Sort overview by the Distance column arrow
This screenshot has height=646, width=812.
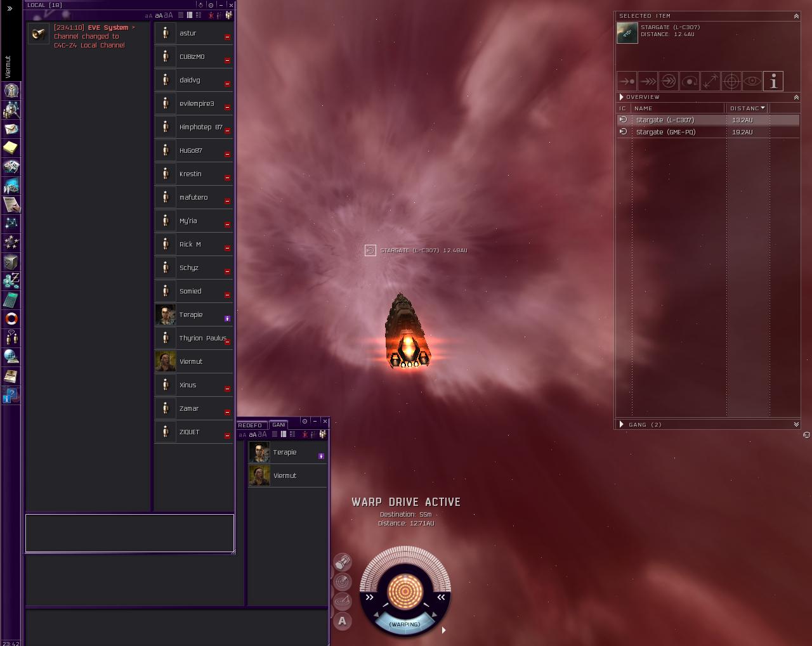tap(763, 108)
